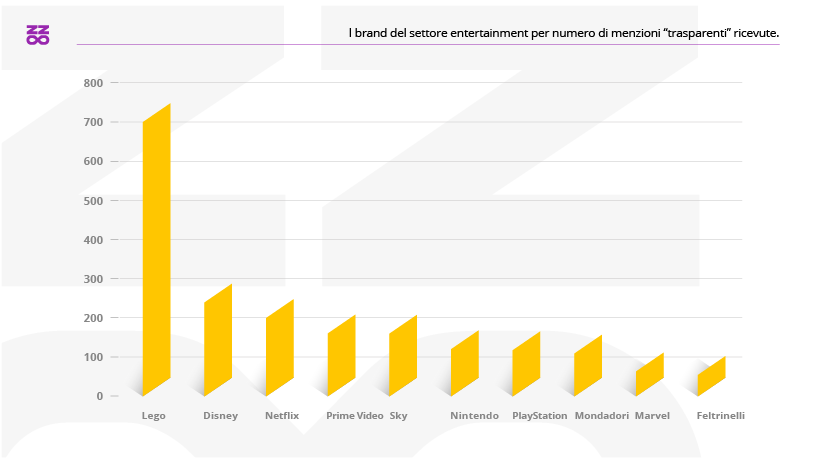Click the Netflix yellow bar

tap(280, 348)
